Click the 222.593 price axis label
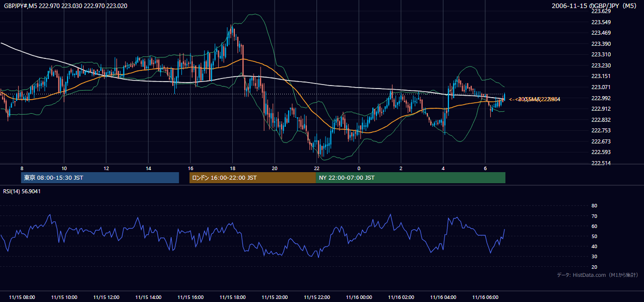 coord(601,152)
